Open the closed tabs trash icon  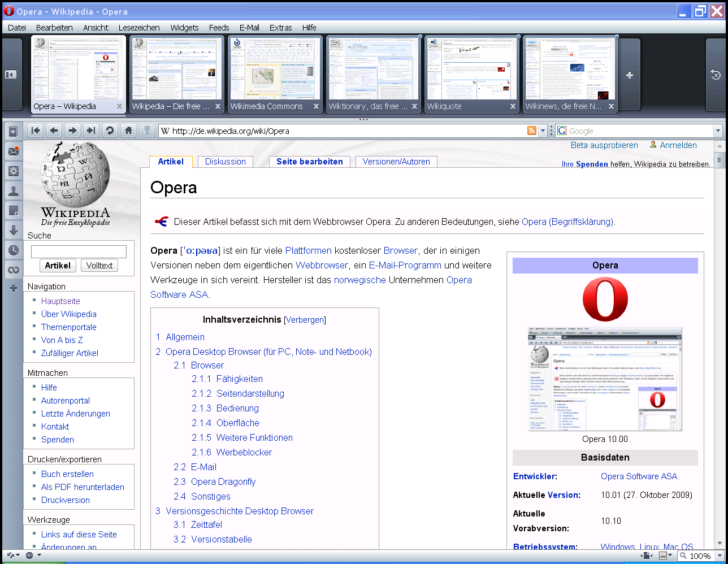click(x=716, y=75)
